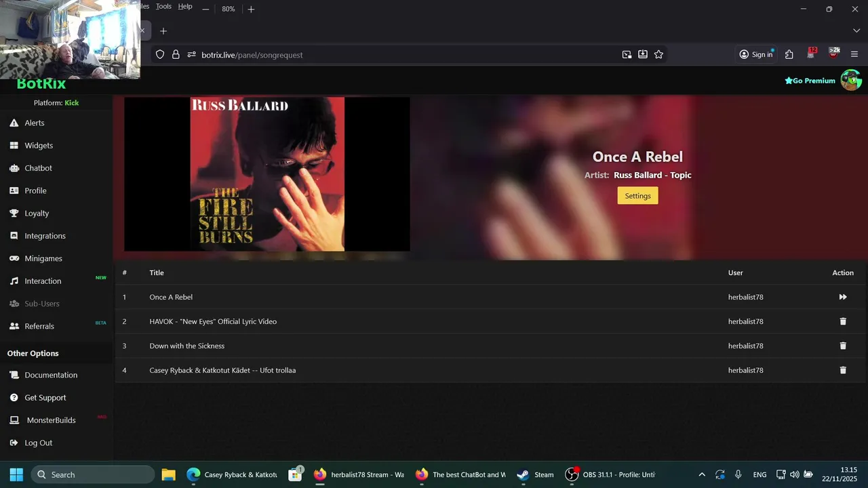Delete HAVOK New Eyes from queue
Image resolution: width=868 pixels, height=488 pixels.
coord(843,321)
